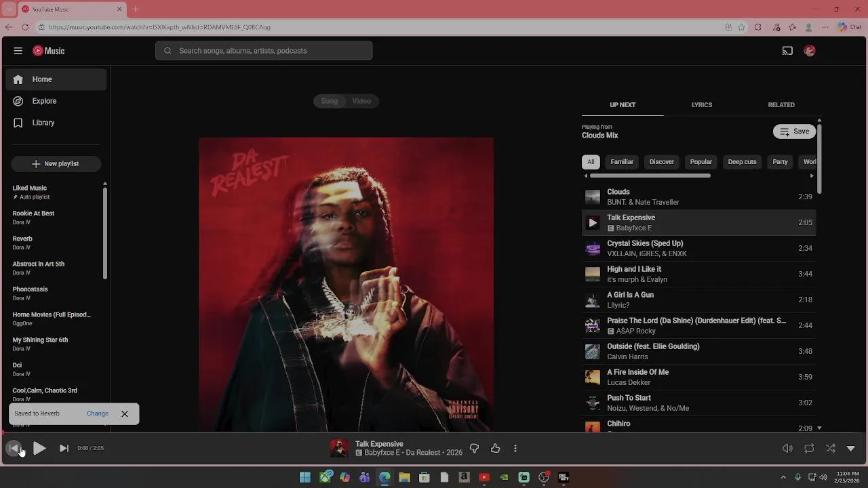Collapse the player page with arrow

(x=851, y=448)
